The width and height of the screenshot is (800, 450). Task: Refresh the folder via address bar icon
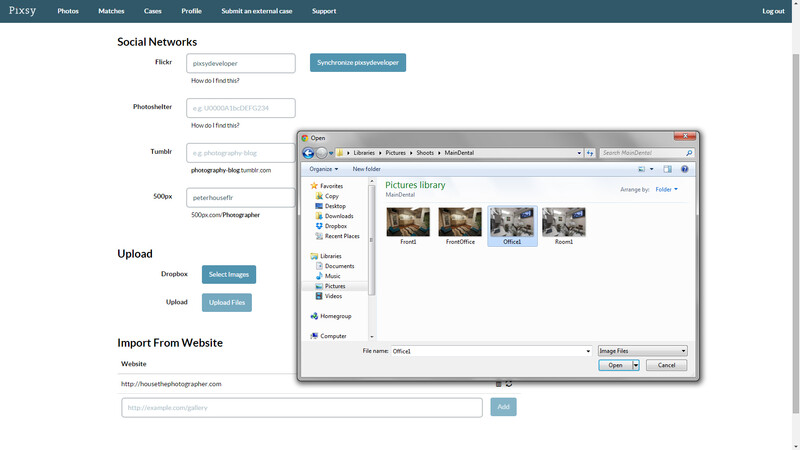tap(590, 153)
